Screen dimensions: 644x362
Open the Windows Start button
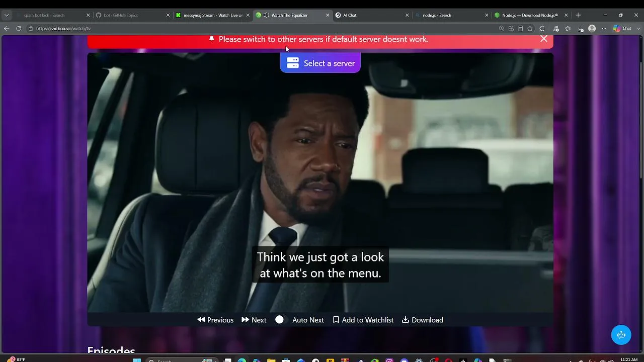[137, 360]
